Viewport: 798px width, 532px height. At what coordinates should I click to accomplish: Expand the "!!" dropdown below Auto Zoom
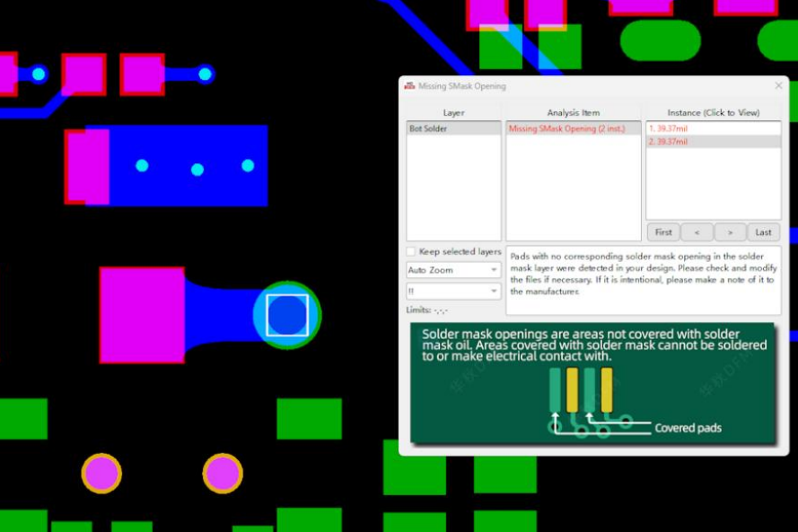pos(453,292)
